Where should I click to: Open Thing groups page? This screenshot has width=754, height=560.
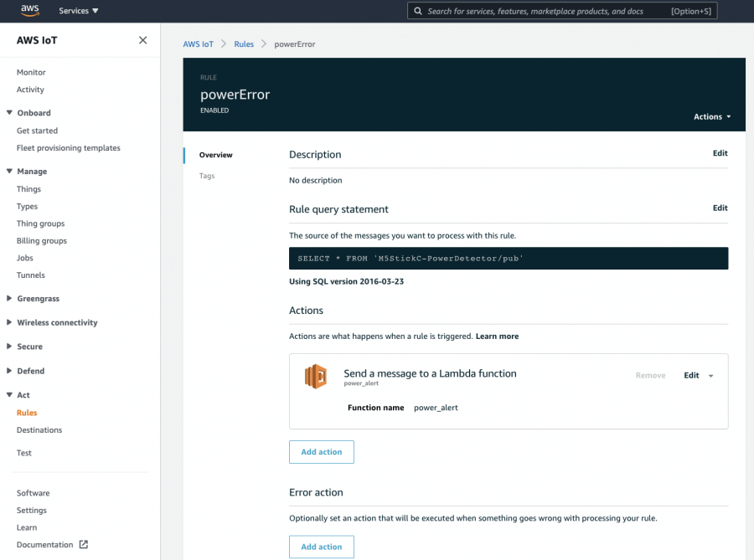click(40, 223)
